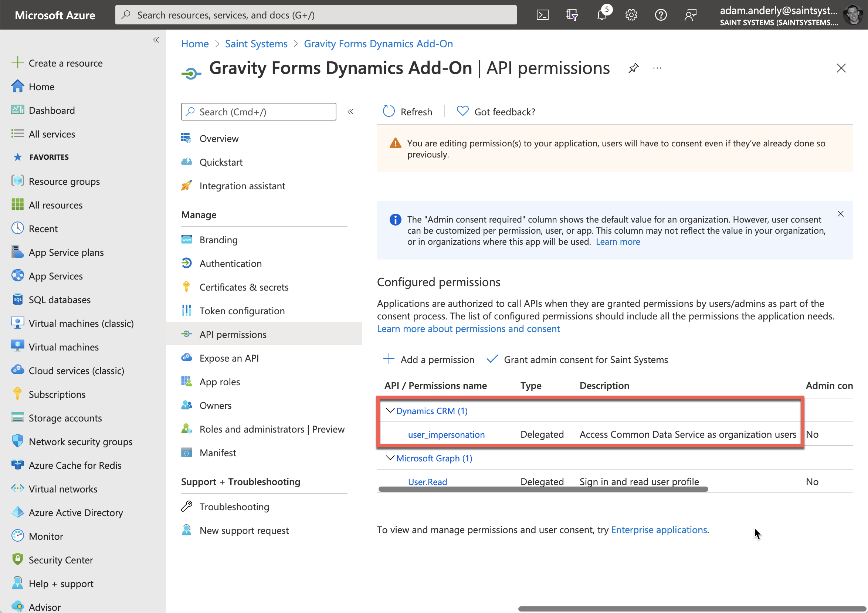Go to Saint Systems breadcrumb

[256, 44]
